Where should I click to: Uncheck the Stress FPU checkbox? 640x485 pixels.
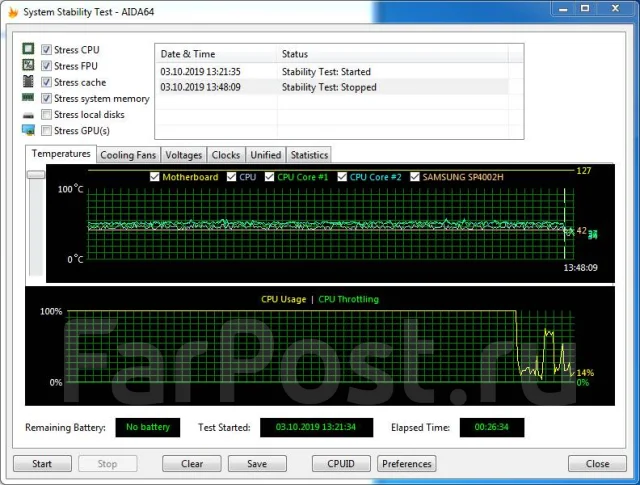tap(47, 66)
